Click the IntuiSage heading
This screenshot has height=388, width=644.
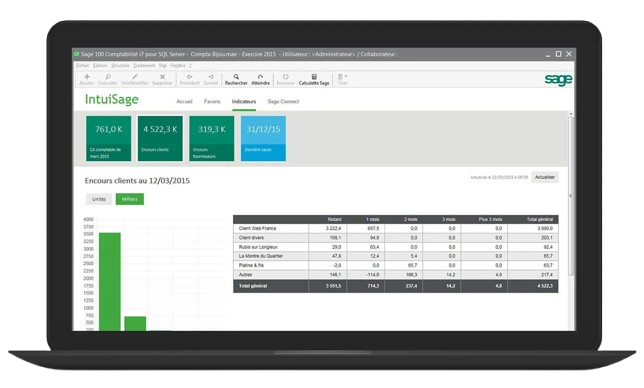pyautogui.click(x=112, y=99)
